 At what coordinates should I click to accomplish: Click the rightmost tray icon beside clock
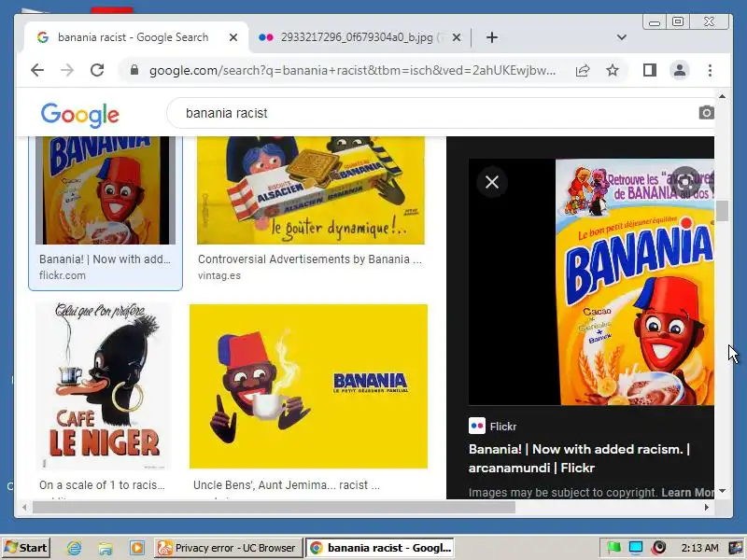click(x=736, y=548)
